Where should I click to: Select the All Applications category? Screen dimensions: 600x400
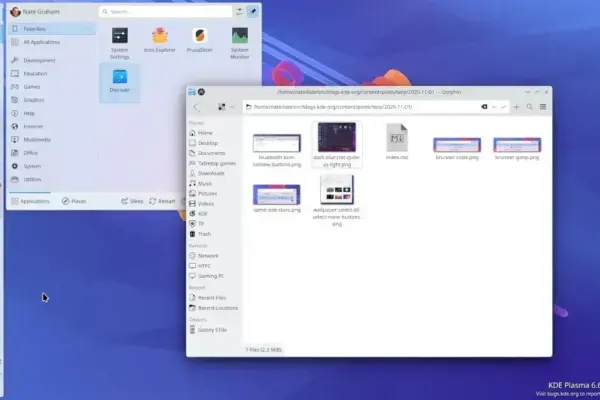(x=52, y=42)
